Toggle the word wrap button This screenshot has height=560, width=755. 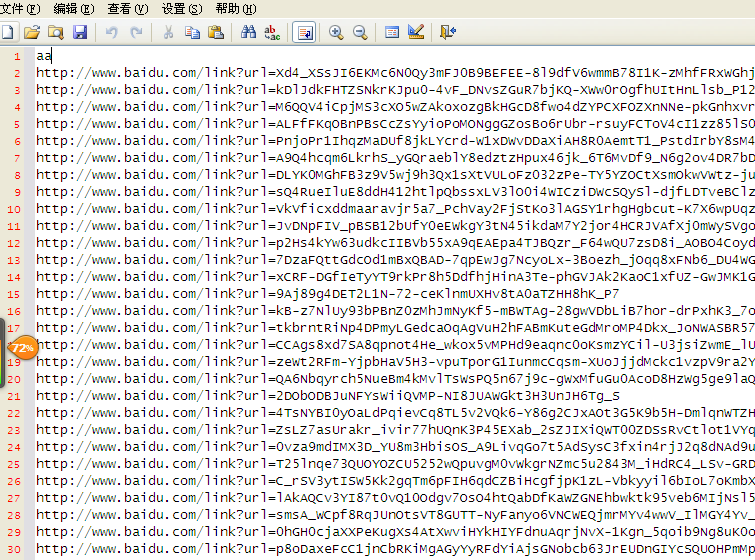coord(305,33)
